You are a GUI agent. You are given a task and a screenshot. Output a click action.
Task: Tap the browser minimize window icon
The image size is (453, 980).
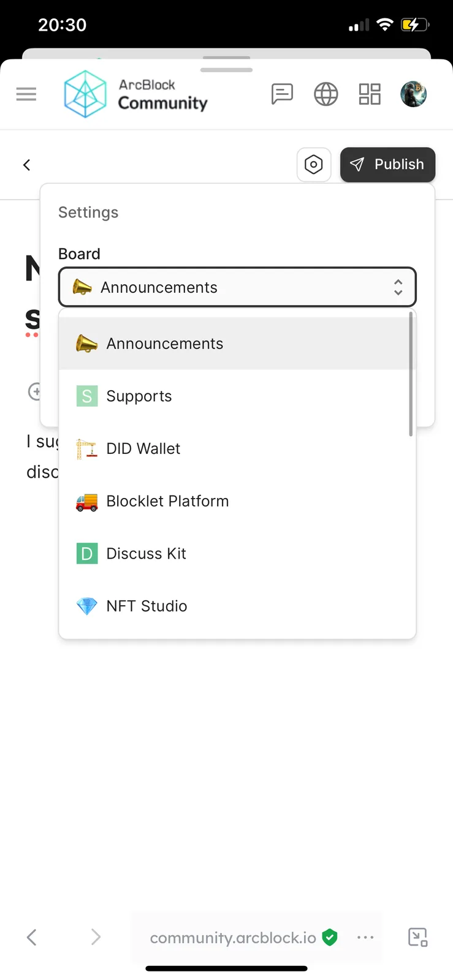click(x=418, y=937)
